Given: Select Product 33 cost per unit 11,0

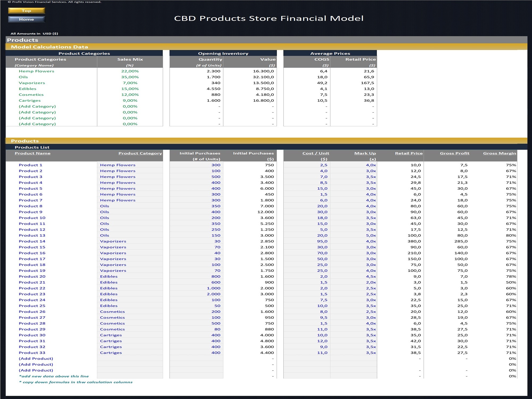Looking at the screenshot, I should tap(307, 352).
